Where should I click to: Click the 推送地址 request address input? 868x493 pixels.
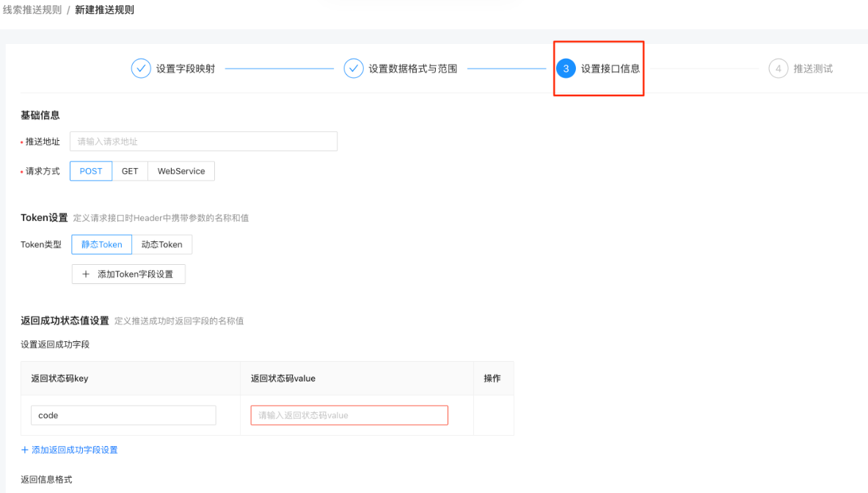coord(203,141)
